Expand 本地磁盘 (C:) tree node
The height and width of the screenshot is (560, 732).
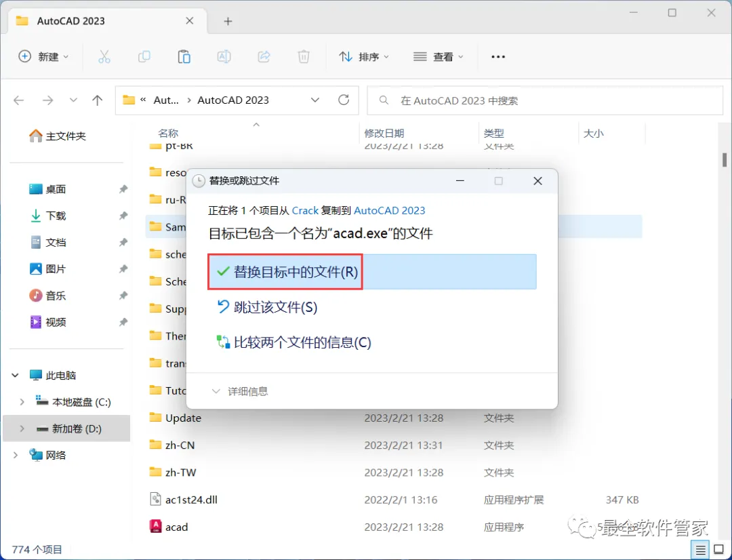(x=22, y=402)
